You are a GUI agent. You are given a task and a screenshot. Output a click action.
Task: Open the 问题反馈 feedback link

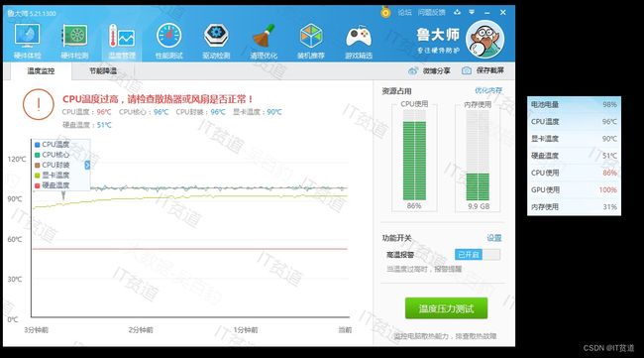(x=432, y=12)
